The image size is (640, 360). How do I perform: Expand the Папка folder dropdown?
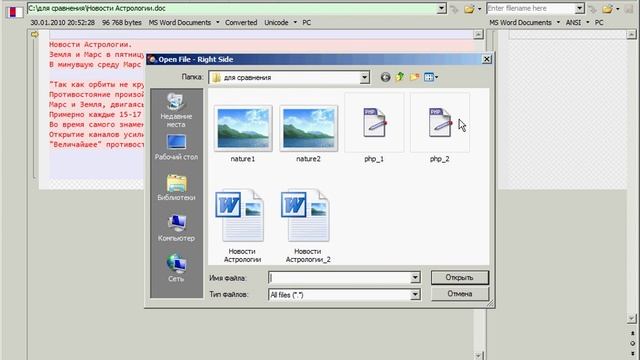coord(364,77)
